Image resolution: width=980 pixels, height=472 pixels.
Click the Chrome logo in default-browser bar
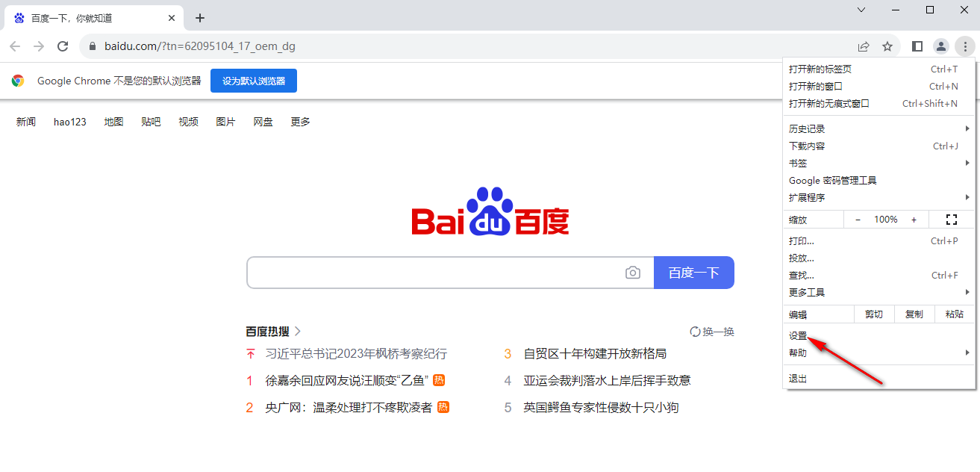(18, 81)
